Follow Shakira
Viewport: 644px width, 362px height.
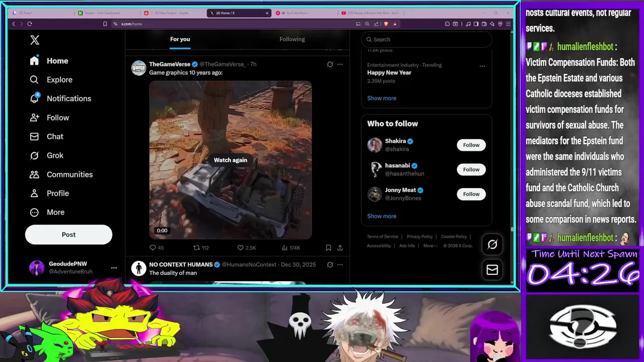471,145
